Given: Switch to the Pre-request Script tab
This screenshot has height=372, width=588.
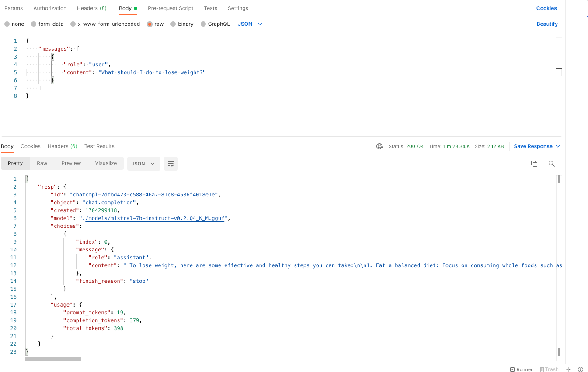Looking at the screenshot, I should 170,8.
